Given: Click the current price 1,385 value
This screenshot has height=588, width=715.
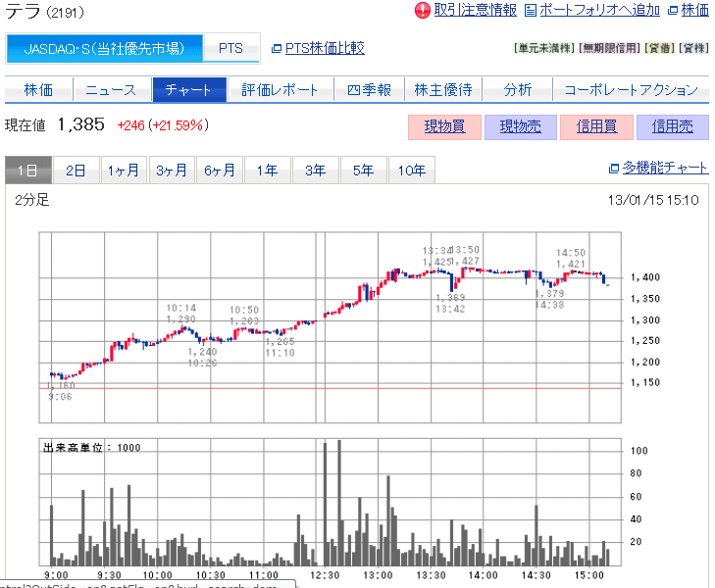Looking at the screenshot, I should [81, 124].
